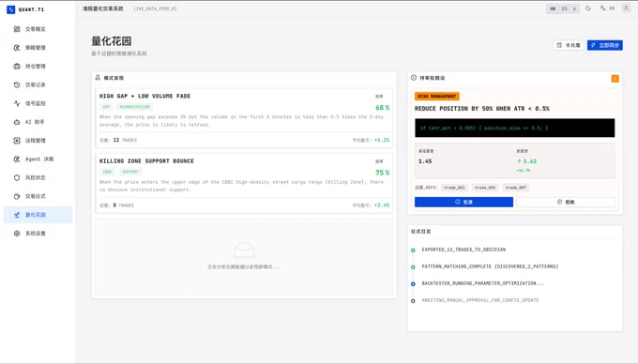Image resolution: width=638 pixels, height=364 pixels.
Task: Click the trade_007 reference chip
Action: coord(515,188)
